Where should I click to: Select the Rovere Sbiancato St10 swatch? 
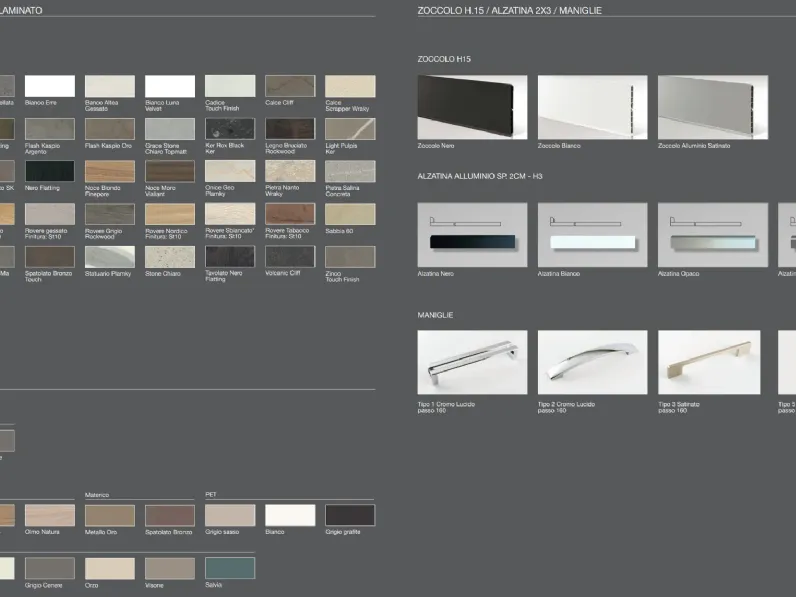[x=230, y=214]
